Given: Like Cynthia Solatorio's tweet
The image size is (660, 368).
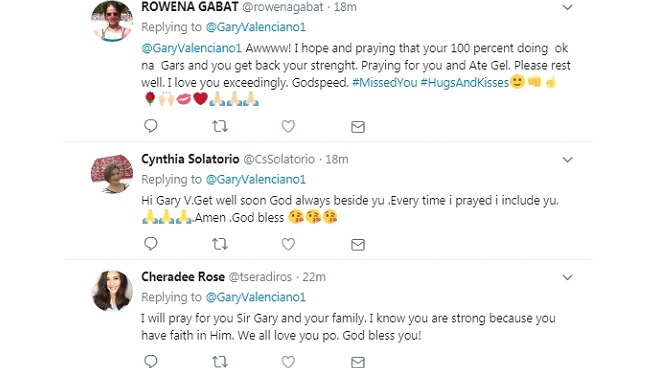Looking at the screenshot, I should point(288,244).
